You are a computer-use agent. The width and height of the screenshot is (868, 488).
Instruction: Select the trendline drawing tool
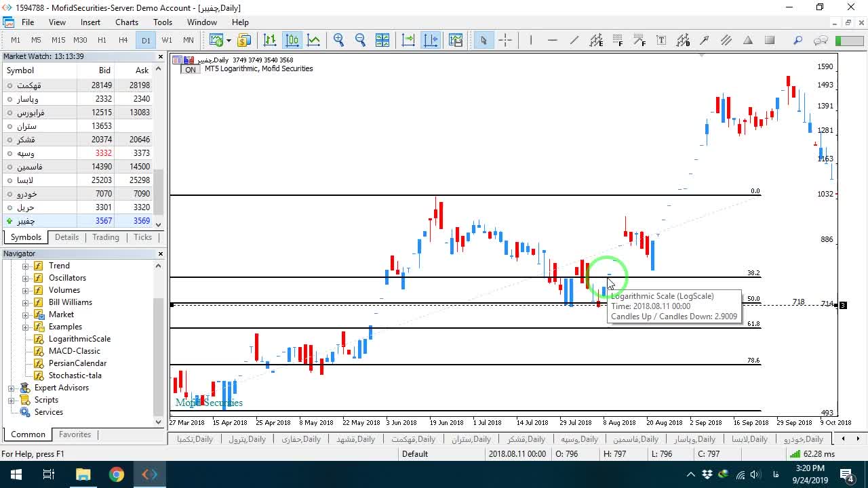(574, 40)
